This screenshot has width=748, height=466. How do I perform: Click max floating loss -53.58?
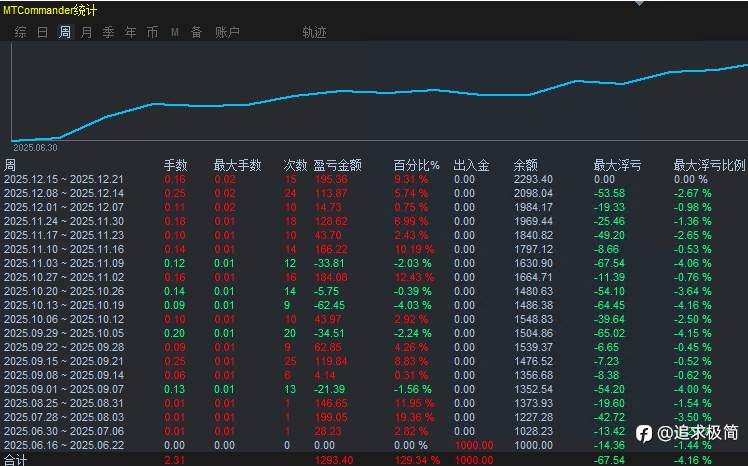pos(609,193)
